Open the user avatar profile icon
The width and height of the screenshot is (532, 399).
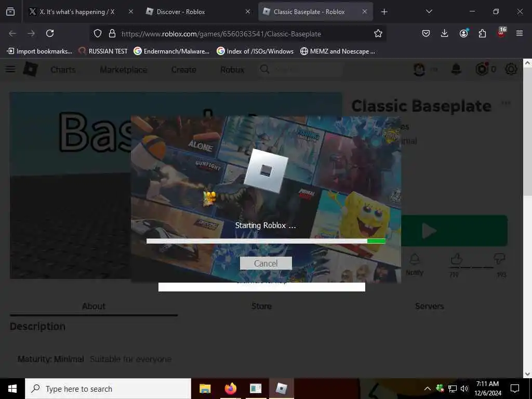pos(419,70)
